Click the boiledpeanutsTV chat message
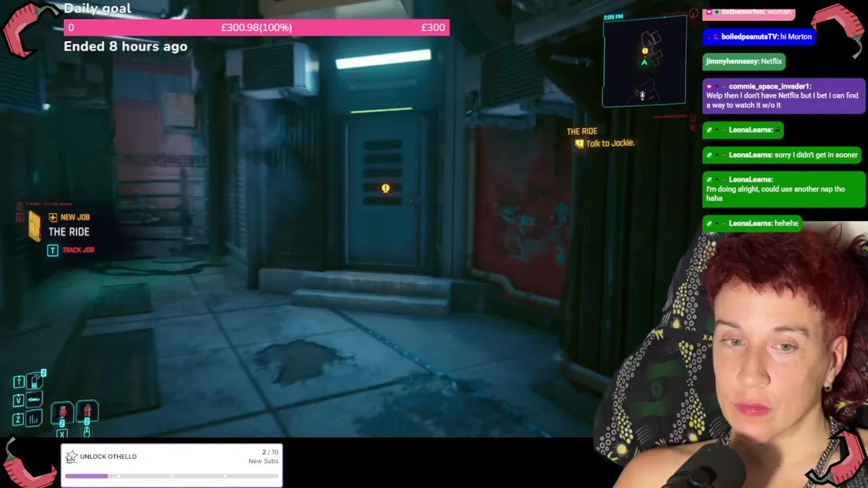868x488 pixels. [759, 37]
